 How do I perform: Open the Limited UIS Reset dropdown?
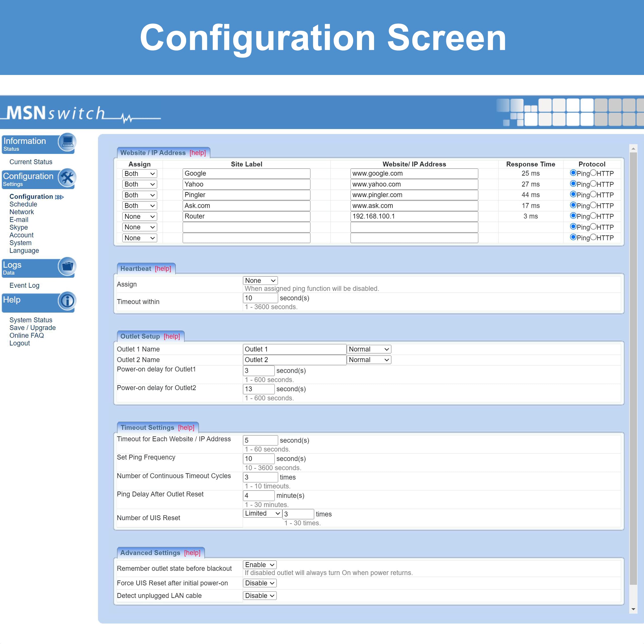click(262, 513)
